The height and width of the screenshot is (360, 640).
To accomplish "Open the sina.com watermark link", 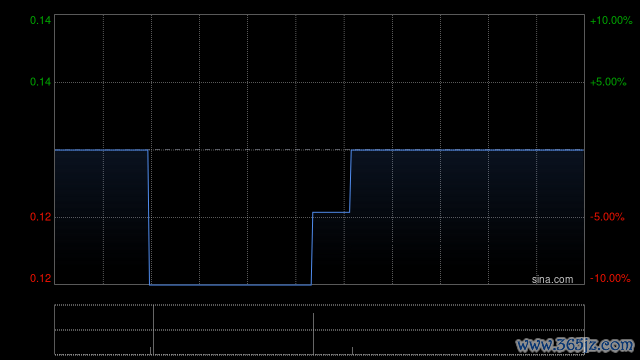I will (x=552, y=280).
